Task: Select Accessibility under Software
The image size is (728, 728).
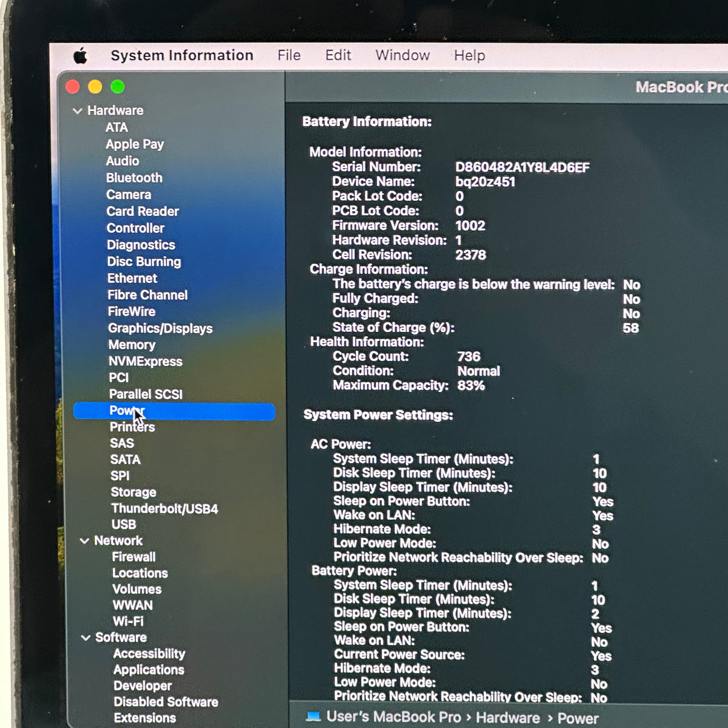Action: tap(149, 654)
